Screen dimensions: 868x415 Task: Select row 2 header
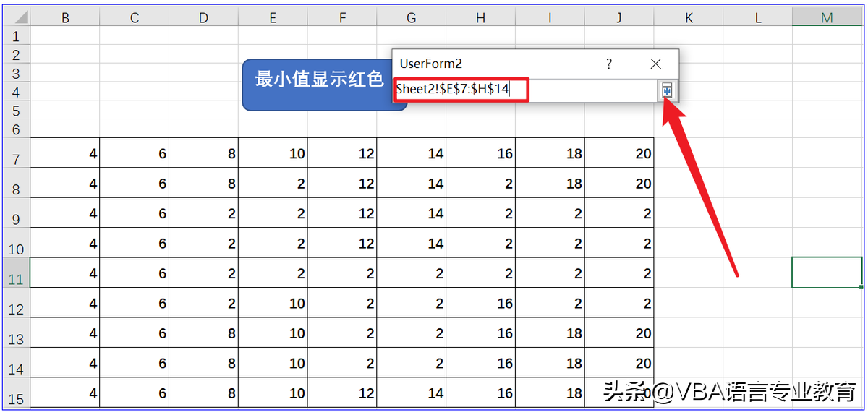[16, 54]
